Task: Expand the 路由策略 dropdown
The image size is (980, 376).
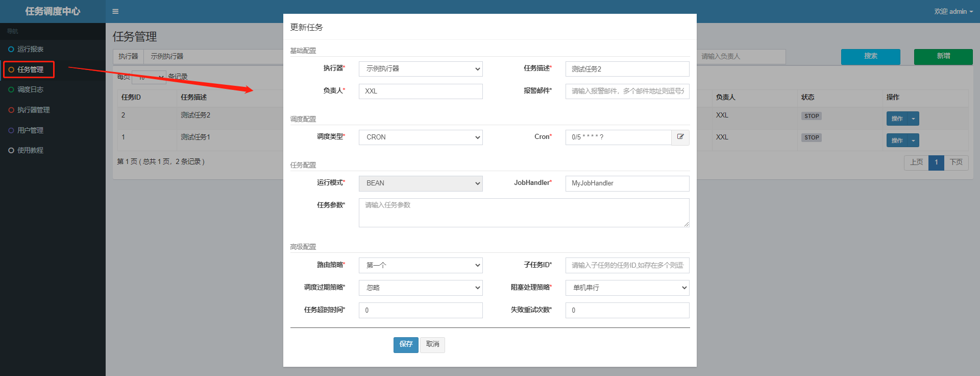Action: click(421, 265)
